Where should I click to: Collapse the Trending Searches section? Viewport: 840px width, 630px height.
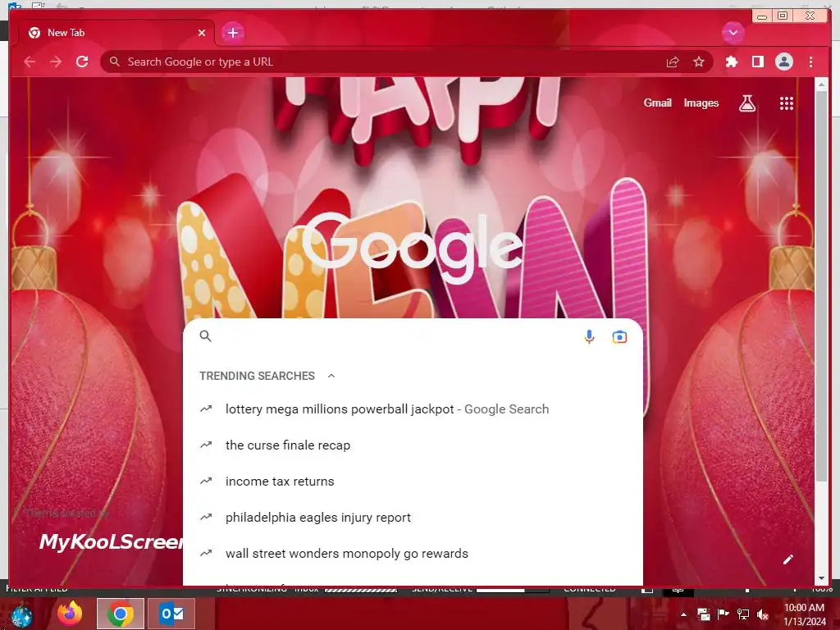click(x=331, y=376)
